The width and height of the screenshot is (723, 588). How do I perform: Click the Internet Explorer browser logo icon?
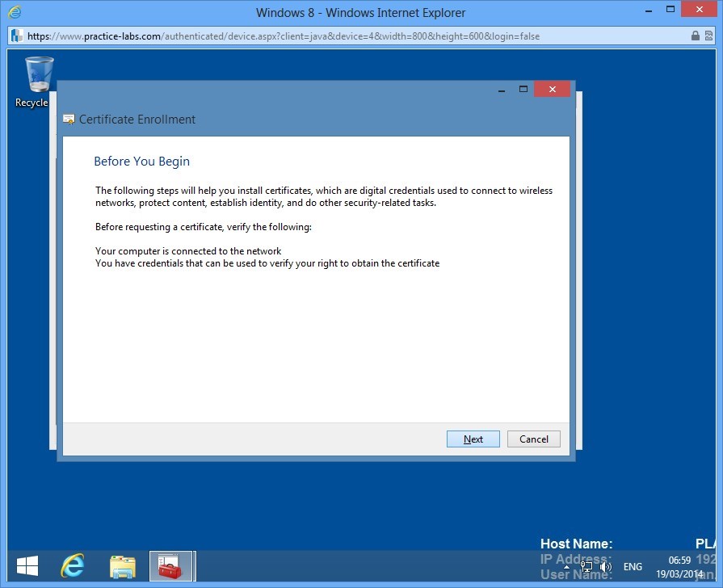(x=13, y=12)
